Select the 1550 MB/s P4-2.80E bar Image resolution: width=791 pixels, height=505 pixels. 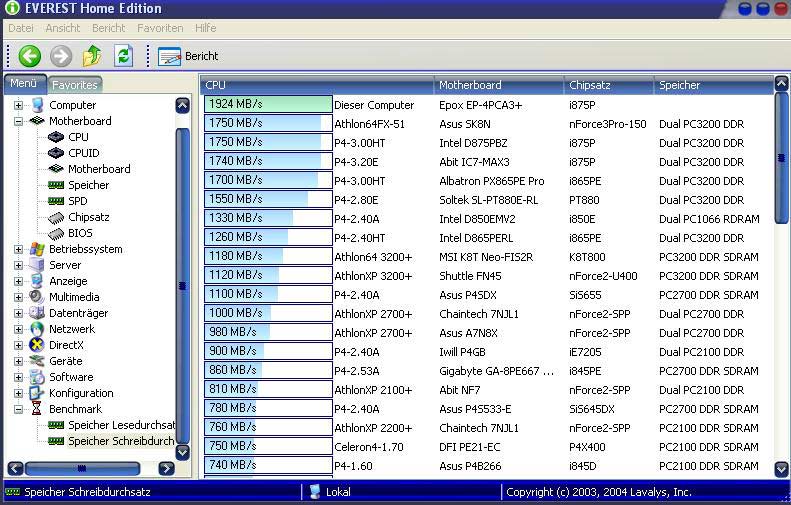click(268, 199)
